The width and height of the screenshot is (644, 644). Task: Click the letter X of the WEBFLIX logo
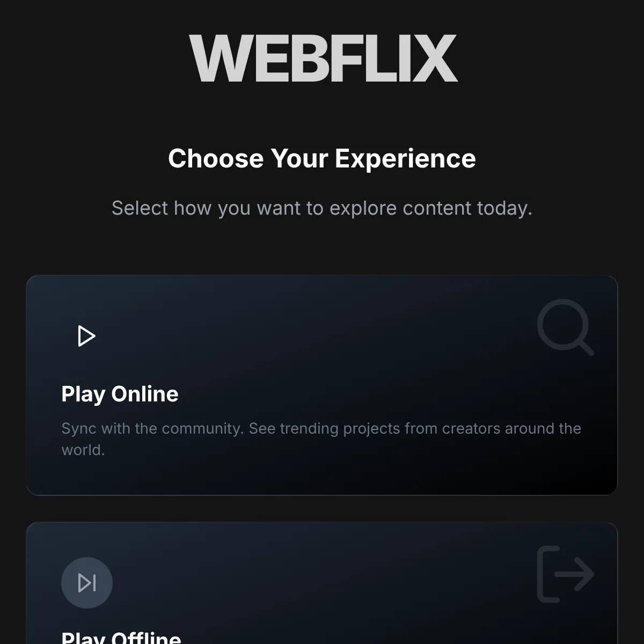point(434,58)
